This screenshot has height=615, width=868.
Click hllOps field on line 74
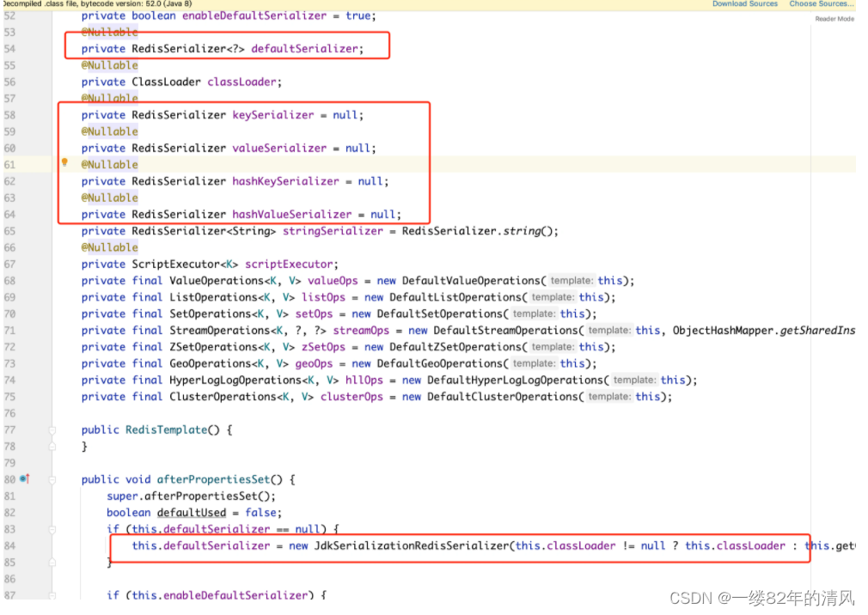pyautogui.click(x=364, y=381)
